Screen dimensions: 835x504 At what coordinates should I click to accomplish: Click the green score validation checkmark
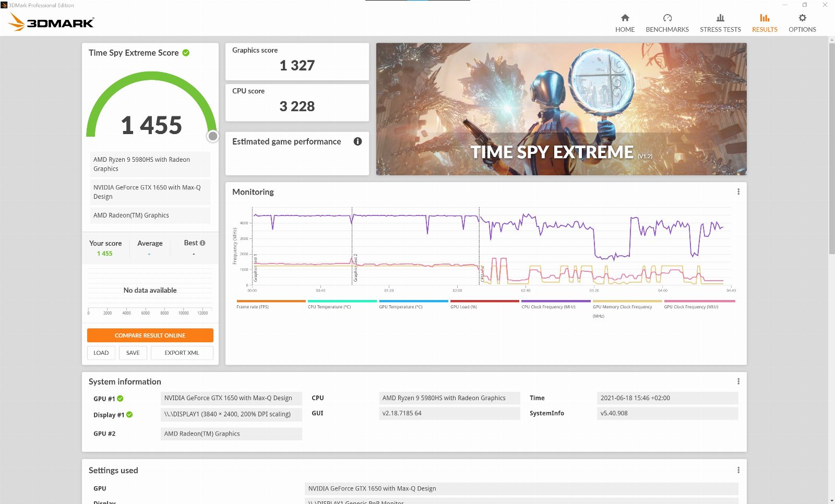[x=186, y=53]
